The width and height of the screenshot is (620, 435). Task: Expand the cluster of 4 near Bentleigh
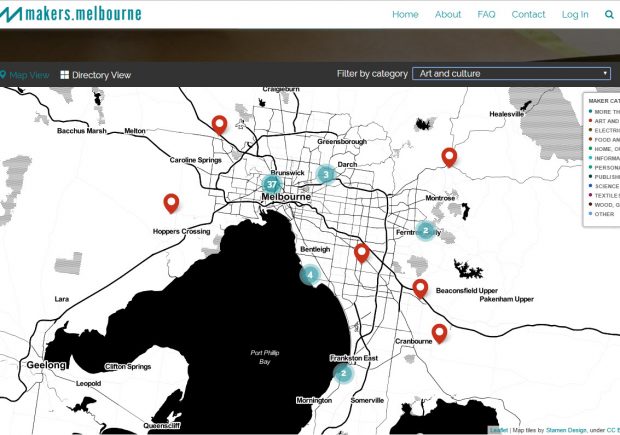coord(310,275)
